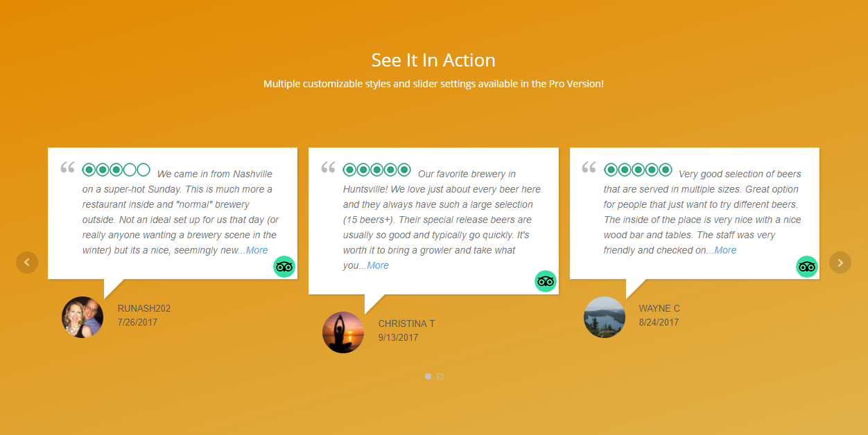
Task: Go to previous reviews with left arrow
Action: click(27, 263)
